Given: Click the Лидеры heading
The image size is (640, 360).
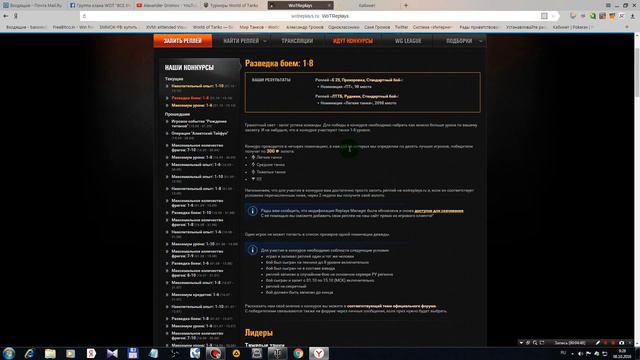Looking at the screenshot, I should tap(259, 333).
